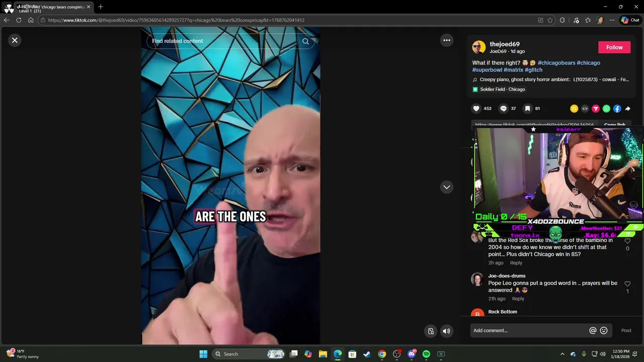Open the browser home page
644x362 pixels.
tap(31, 20)
